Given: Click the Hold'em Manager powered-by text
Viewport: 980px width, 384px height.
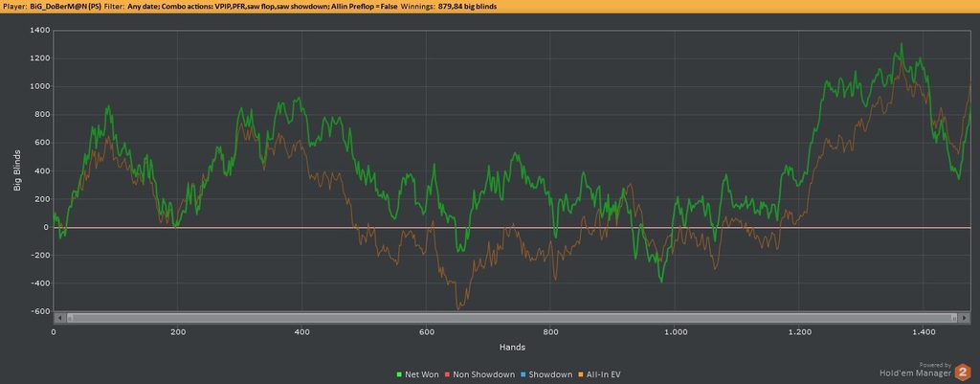Looking at the screenshot, I should (916, 373).
